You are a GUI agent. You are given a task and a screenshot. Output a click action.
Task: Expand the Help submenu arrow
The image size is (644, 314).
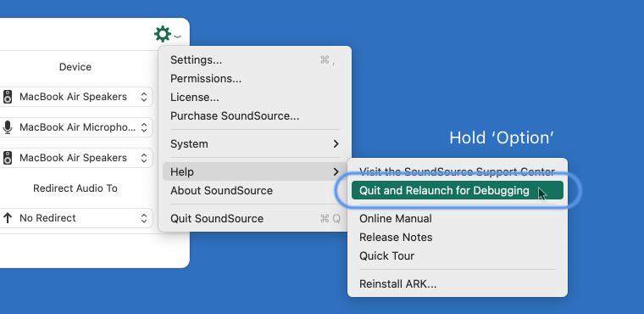(336, 171)
